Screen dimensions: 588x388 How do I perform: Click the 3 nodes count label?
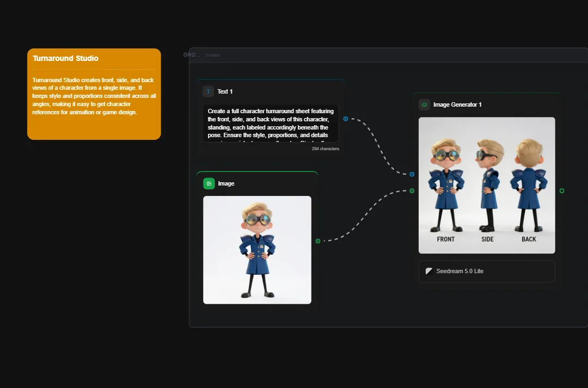pos(212,55)
